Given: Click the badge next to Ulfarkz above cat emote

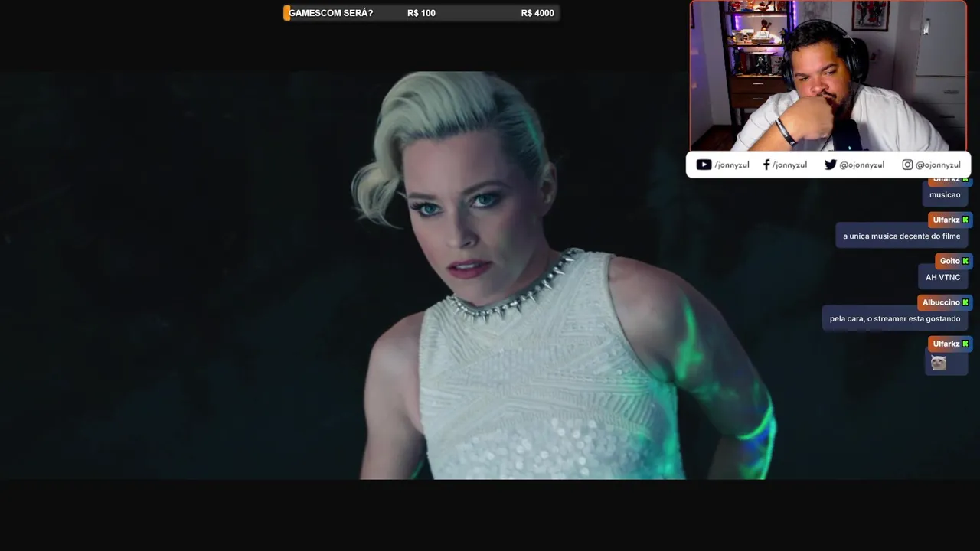Looking at the screenshot, I should 965,344.
